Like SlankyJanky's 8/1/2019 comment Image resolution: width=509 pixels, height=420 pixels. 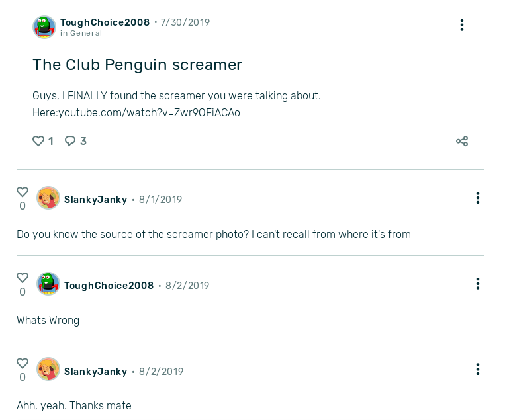tap(23, 192)
